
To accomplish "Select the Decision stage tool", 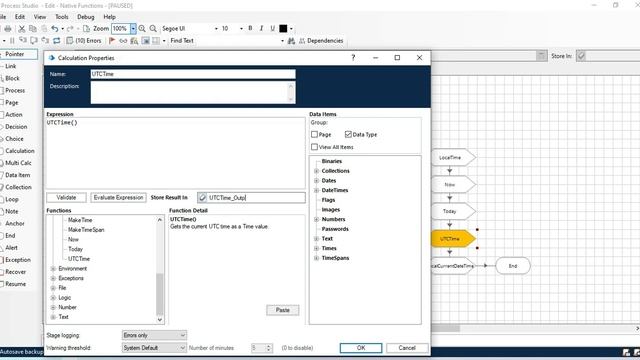I will coord(16,127).
